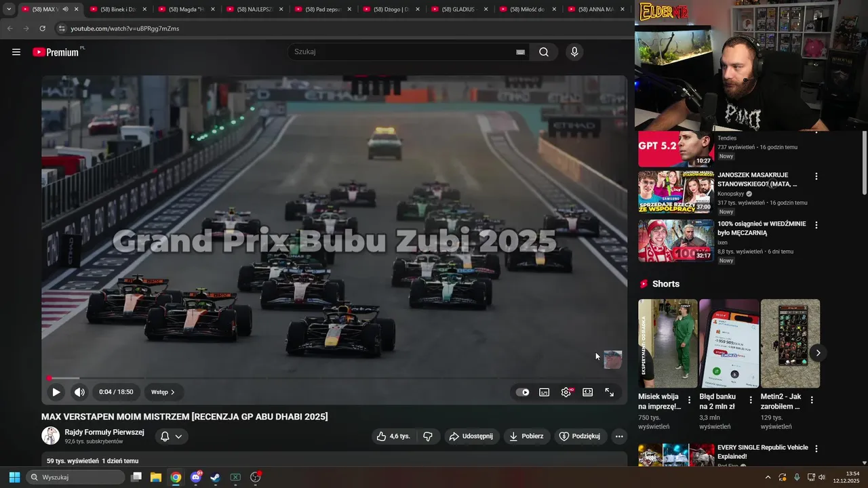Open the GPT 5.2 recommended video thumbnail
Screen dimensions: 868x488
[675, 149]
